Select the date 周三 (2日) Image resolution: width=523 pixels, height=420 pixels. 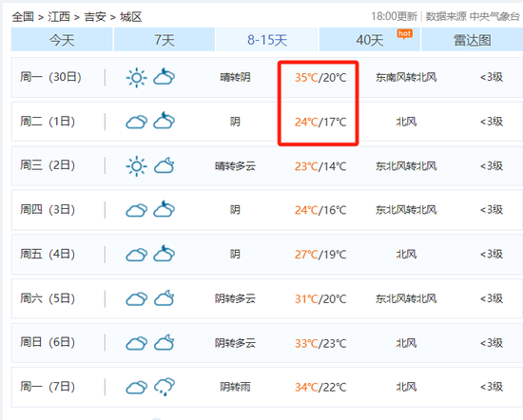tap(48, 165)
